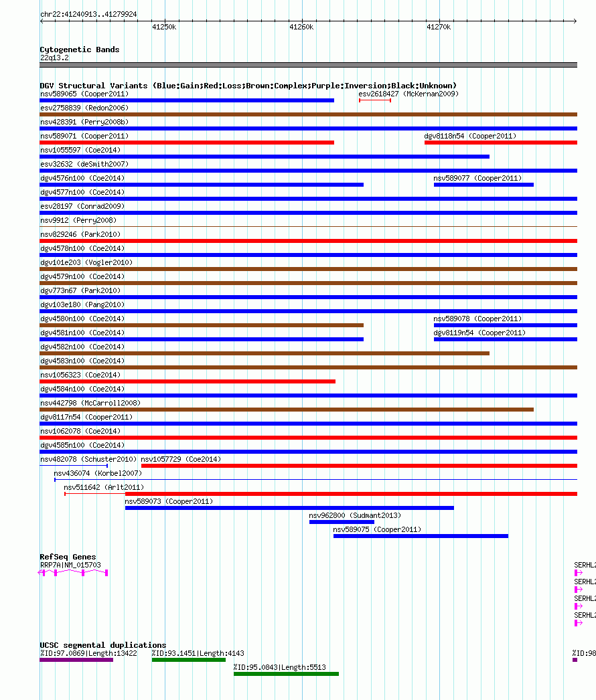Click the blue nsv962800 feature bar

(342, 522)
